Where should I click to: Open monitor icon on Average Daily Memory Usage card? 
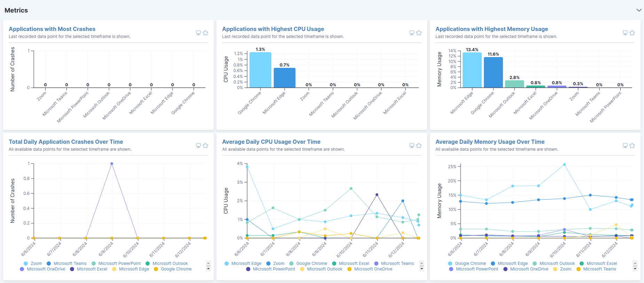[625, 146]
